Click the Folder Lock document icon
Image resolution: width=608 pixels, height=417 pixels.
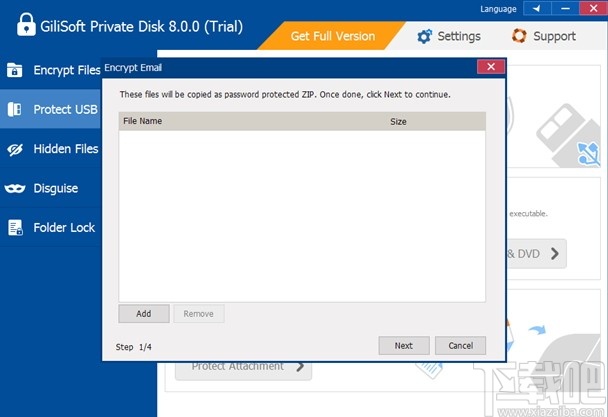tap(15, 228)
